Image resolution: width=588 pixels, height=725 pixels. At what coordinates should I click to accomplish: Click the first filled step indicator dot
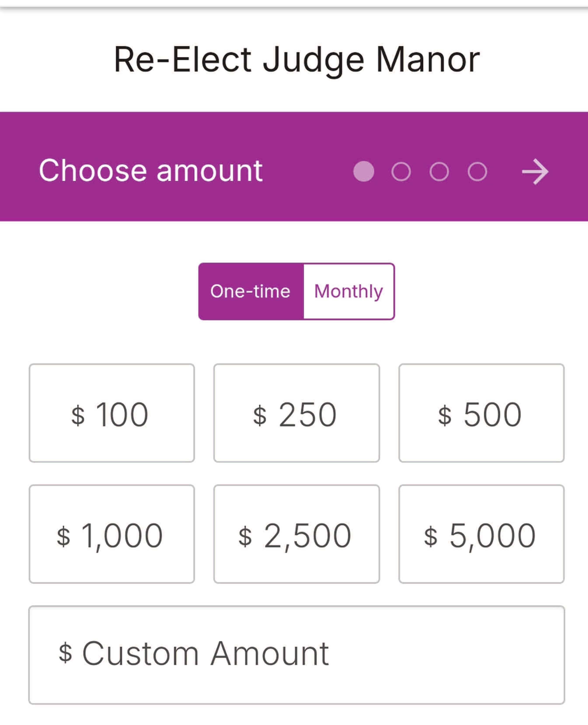click(363, 171)
